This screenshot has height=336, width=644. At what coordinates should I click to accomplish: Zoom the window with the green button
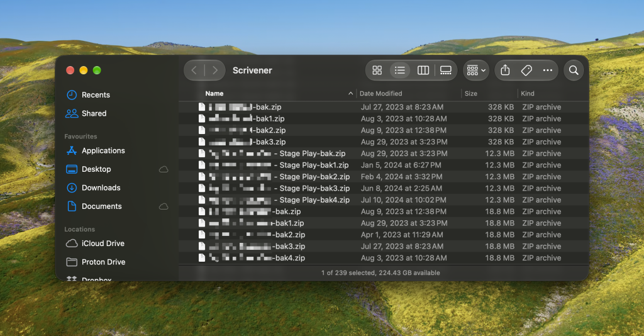pos(97,70)
